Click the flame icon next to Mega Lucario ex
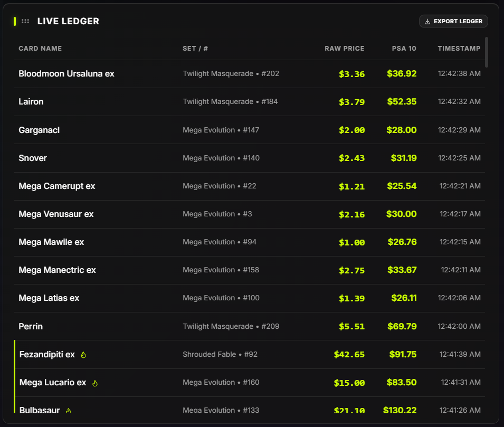Screen dimensions: 504x427 (95, 383)
